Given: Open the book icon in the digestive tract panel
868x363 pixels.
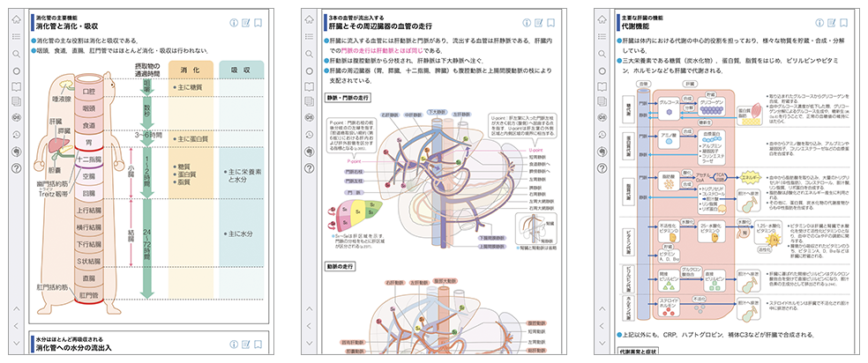Looking at the screenshot, I should 17,86.
